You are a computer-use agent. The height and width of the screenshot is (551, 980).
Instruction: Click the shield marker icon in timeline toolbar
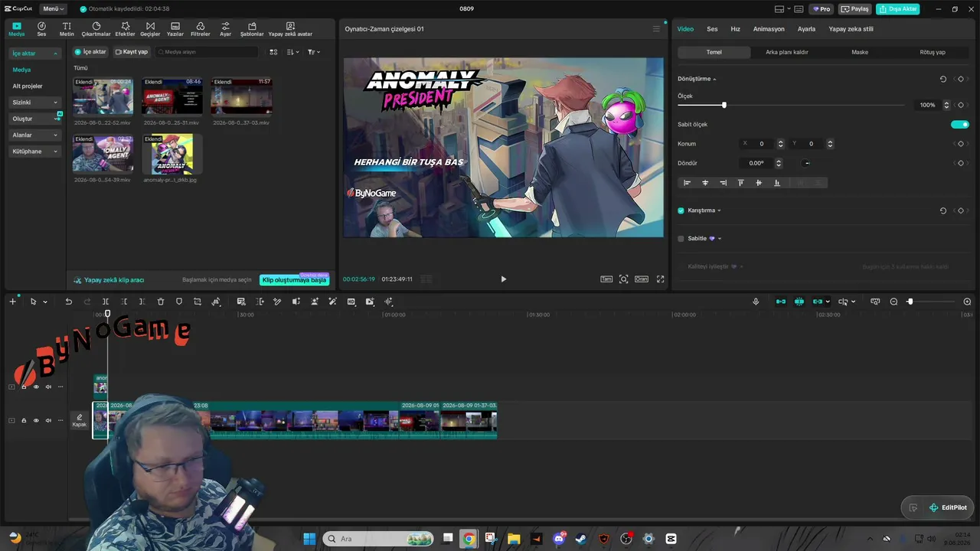point(179,302)
